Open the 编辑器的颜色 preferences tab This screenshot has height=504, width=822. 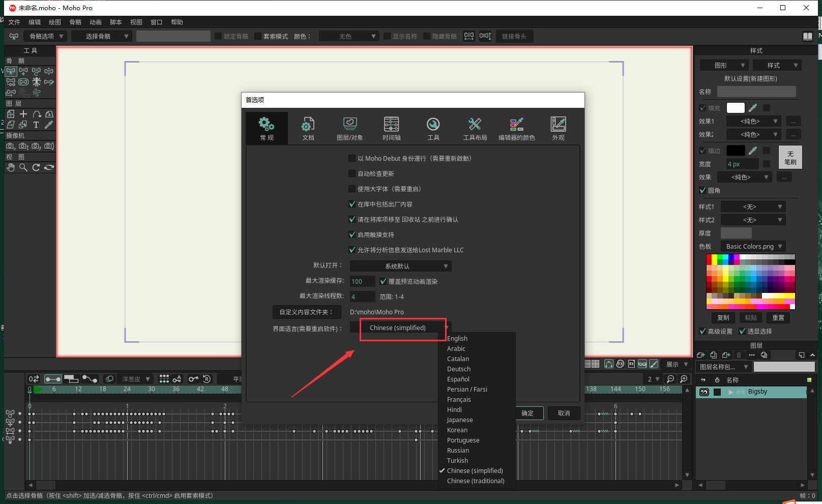[x=517, y=128]
